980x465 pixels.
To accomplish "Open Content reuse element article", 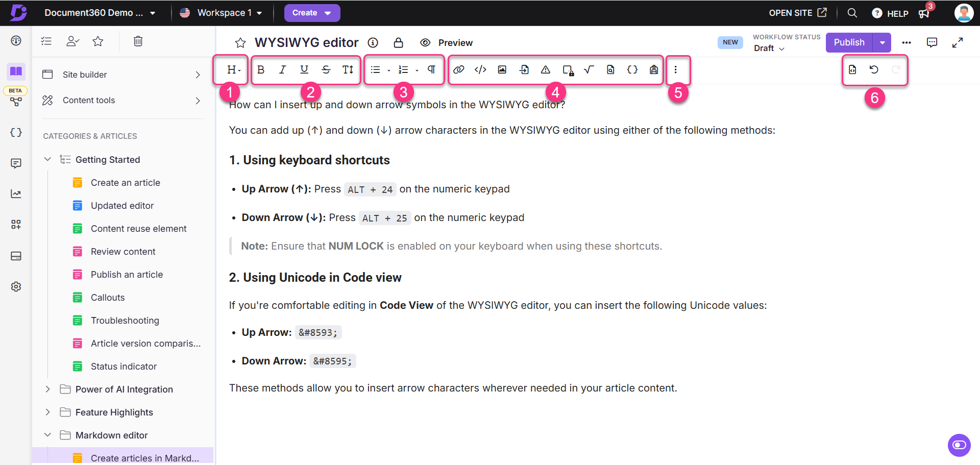I will pos(139,228).
